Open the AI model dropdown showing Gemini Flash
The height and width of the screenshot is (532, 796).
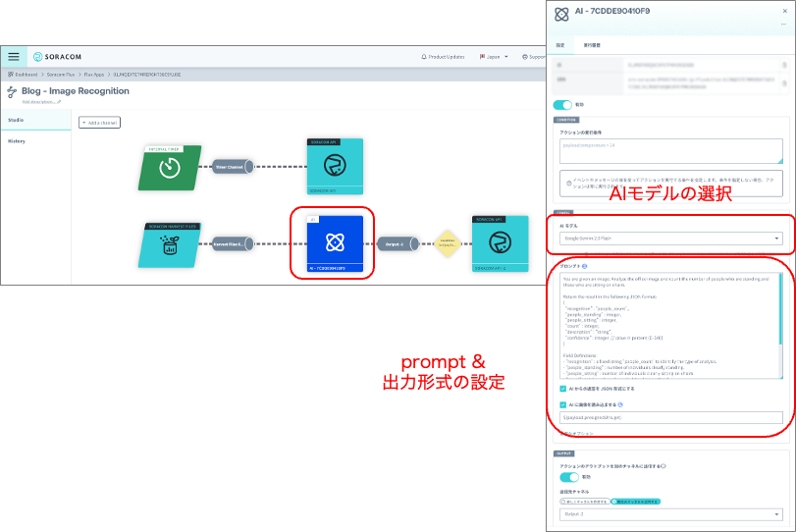pos(671,239)
